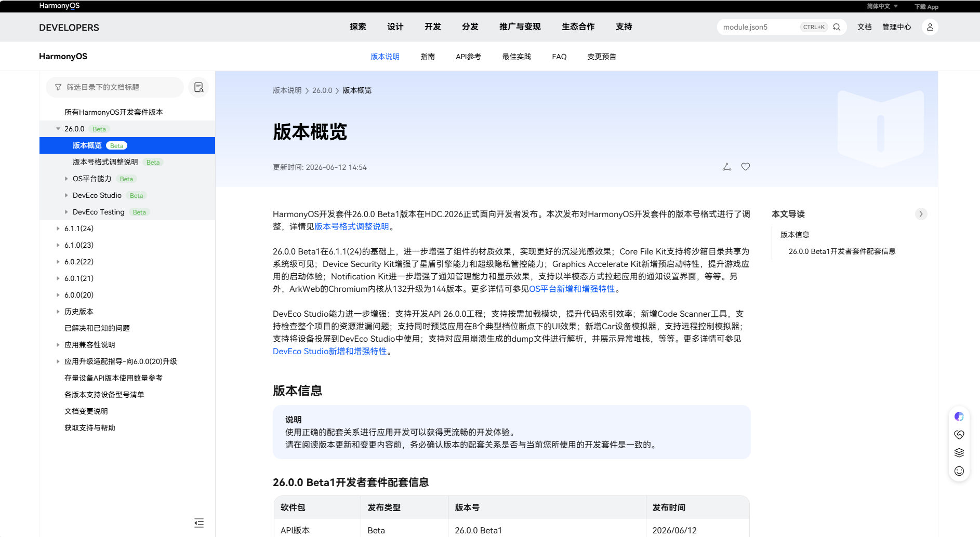The width and height of the screenshot is (980, 537).
Task: Expand 6.0.1(21) version node
Action: (x=58, y=278)
